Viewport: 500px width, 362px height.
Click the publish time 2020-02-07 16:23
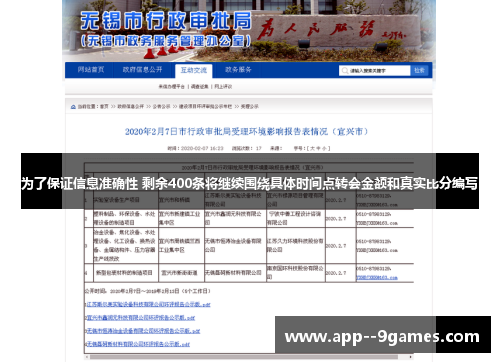click(x=202, y=148)
